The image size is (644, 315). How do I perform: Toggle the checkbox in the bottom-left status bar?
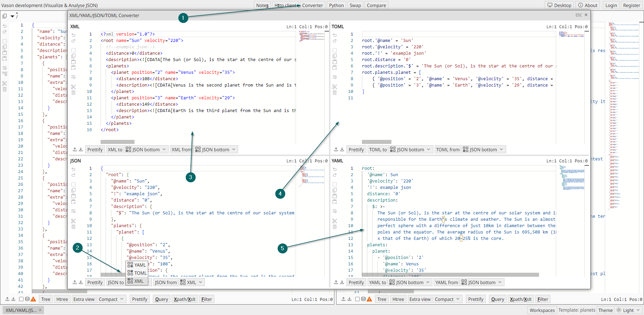click(21, 299)
